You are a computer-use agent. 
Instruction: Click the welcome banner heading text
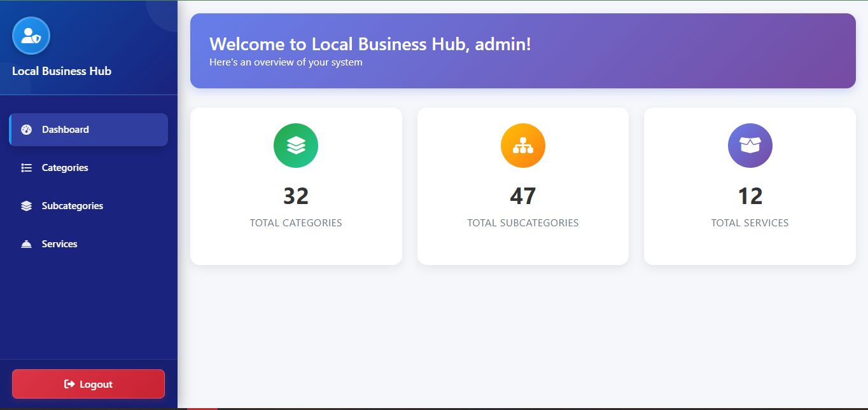[x=370, y=44]
